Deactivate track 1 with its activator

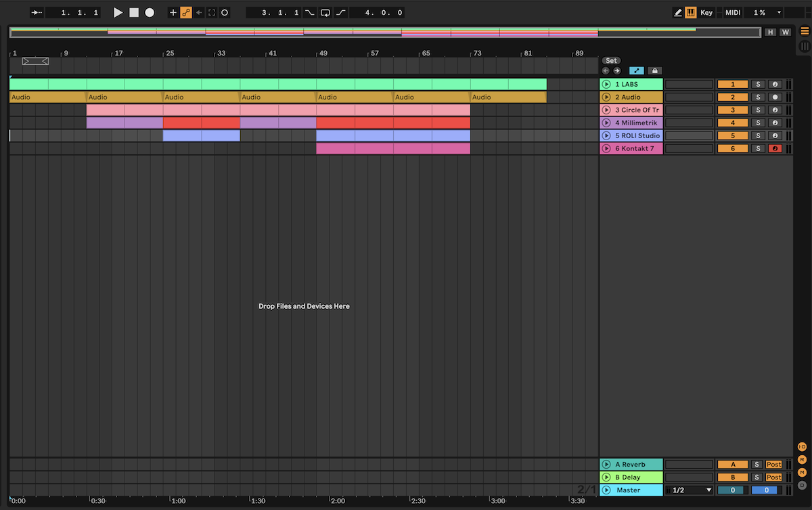(x=733, y=84)
